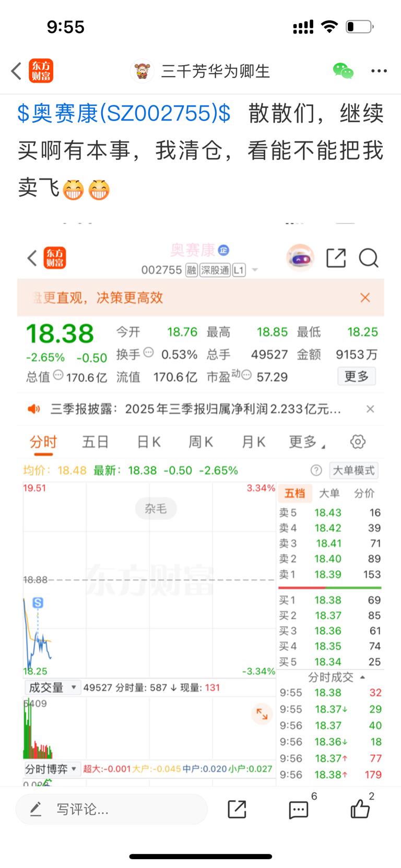Tap the 买5 row at 18.34
The height and width of the screenshot is (868, 401).
point(331,662)
